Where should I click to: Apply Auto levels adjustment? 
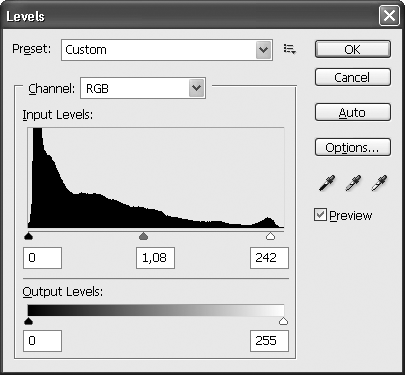tap(353, 112)
